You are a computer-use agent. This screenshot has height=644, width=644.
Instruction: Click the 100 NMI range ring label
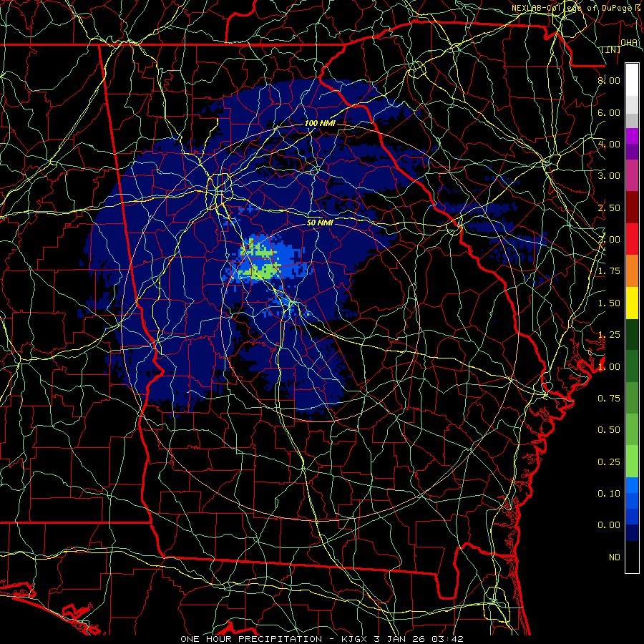pos(320,123)
